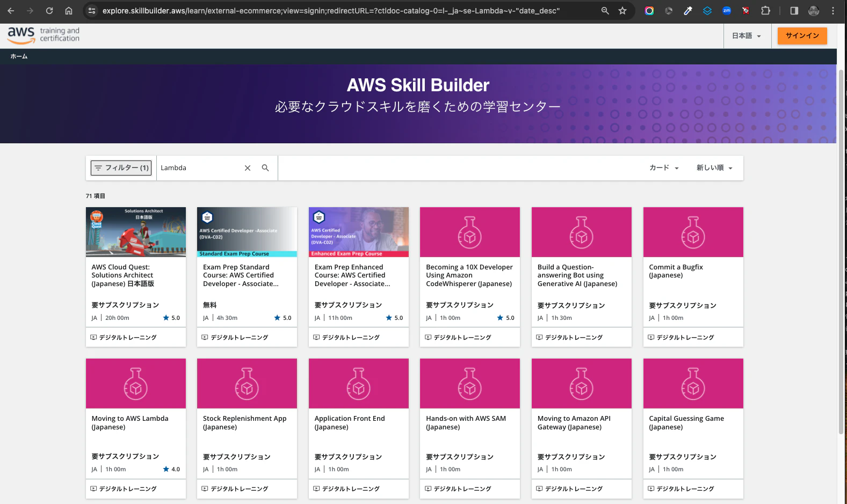847x504 pixels.
Task: Click the 11h 00m duration on Exam Prep Enhanced
Action: [x=341, y=318]
